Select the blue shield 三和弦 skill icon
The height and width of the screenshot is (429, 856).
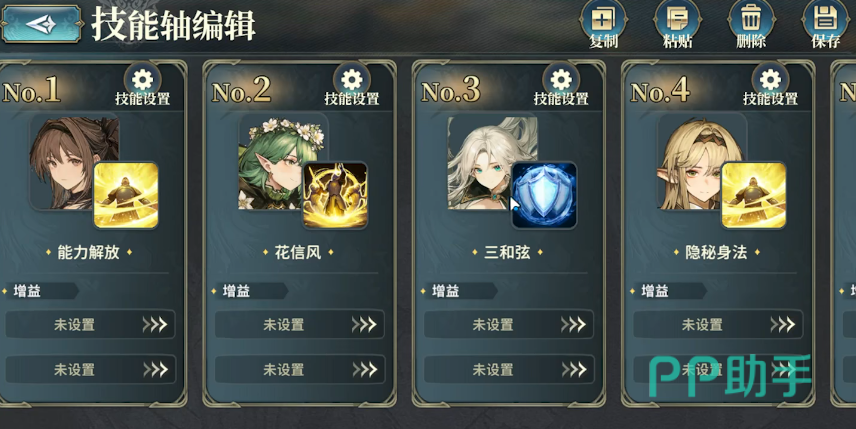pos(544,195)
